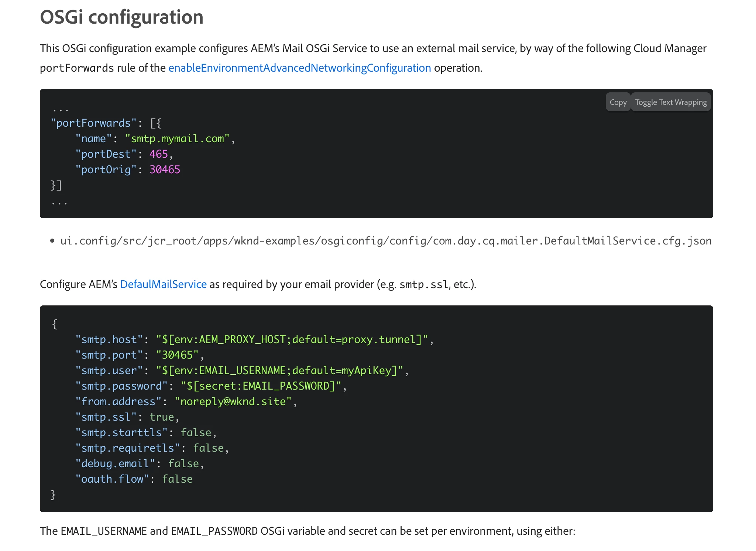Click the smtp.ssl true value
This screenshot has height=551, width=756.
coord(161,417)
